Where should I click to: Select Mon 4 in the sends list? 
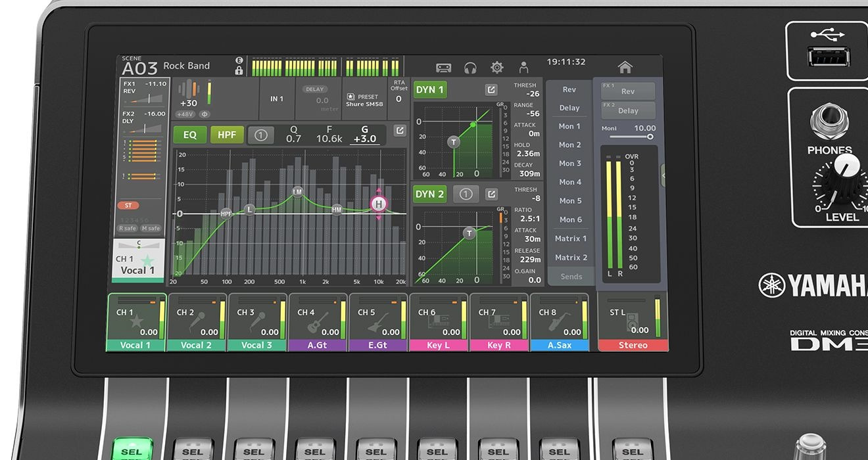click(x=569, y=182)
